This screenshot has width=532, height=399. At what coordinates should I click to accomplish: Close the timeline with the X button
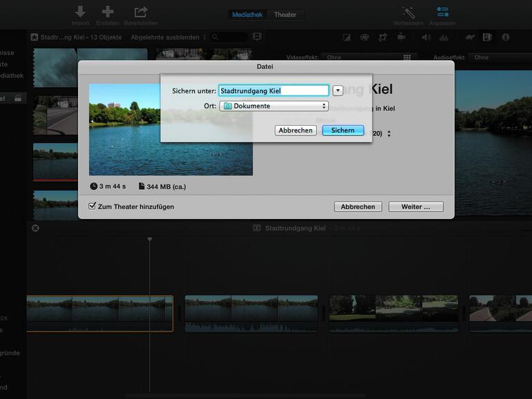[35, 228]
